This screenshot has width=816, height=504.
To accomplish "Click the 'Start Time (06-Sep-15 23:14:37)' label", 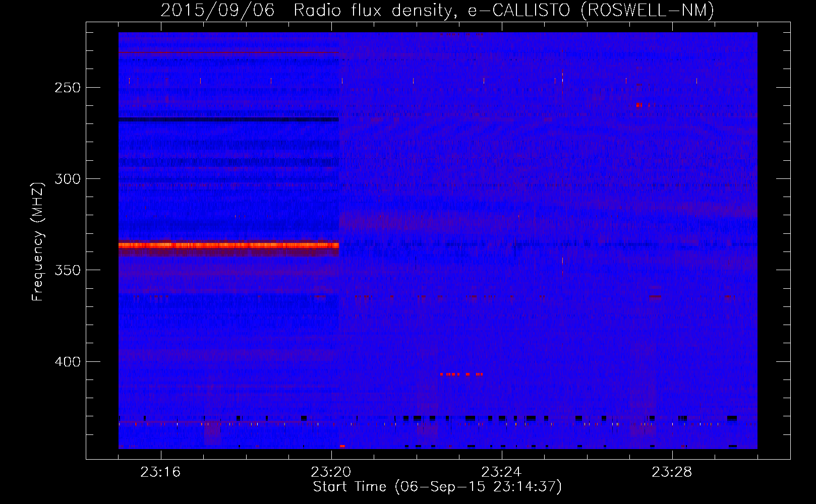I will point(437,487).
